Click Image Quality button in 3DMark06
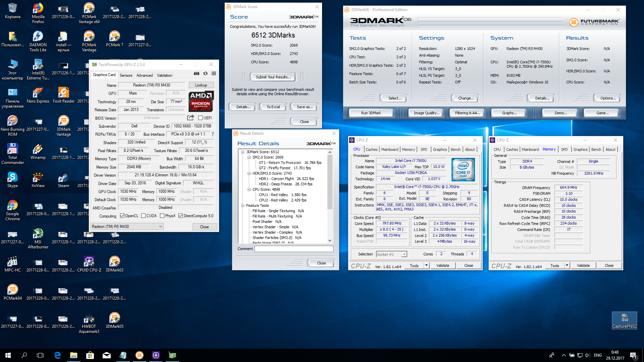This screenshot has width=644, height=362. [x=426, y=113]
